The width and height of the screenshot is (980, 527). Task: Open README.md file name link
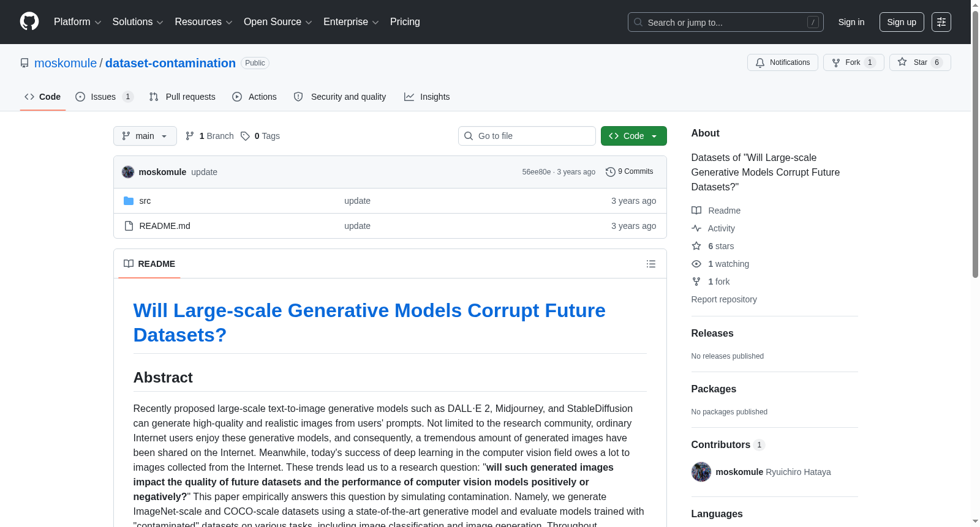(x=165, y=226)
